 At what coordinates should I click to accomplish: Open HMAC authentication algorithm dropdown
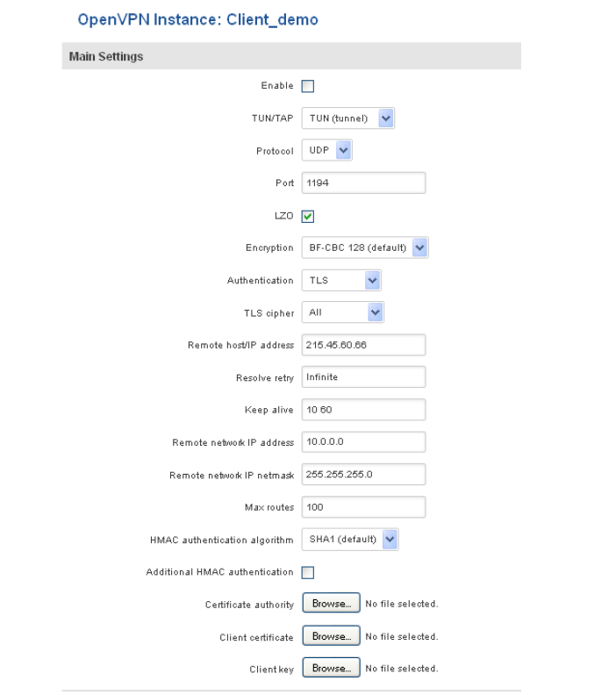point(349,540)
